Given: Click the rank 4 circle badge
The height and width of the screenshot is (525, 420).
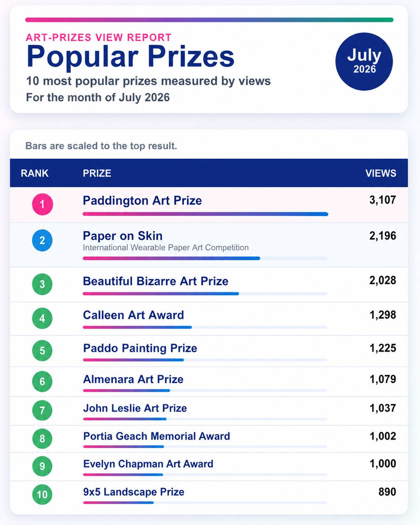Looking at the screenshot, I should [42, 318].
